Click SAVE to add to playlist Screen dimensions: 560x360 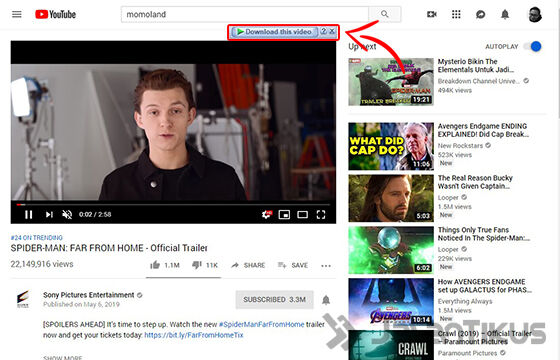pyautogui.click(x=292, y=265)
